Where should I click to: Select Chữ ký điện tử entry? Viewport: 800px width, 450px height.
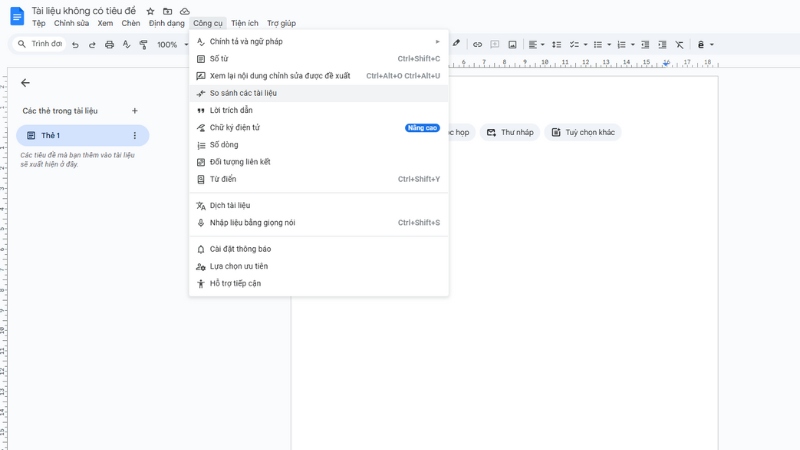point(319,128)
